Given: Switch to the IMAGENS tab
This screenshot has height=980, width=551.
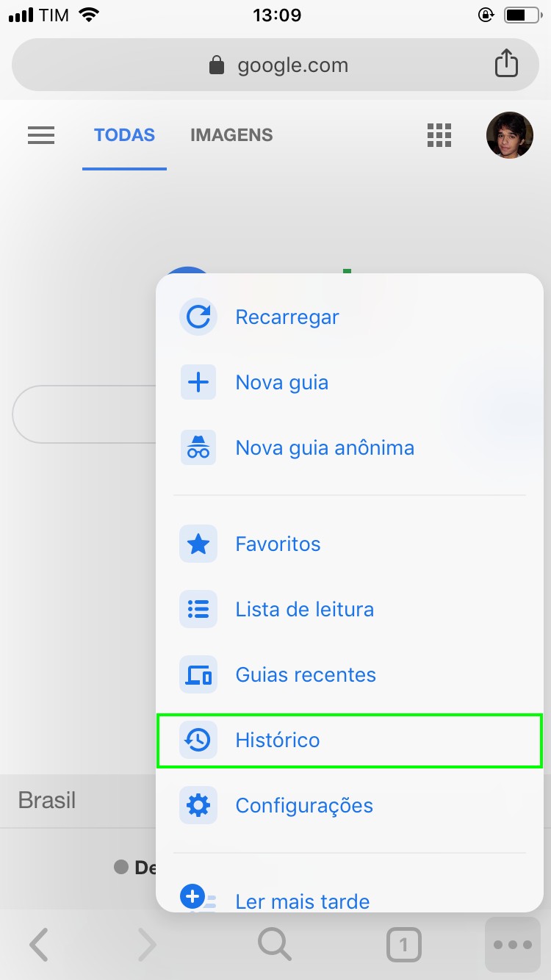Looking at the screenshot, I should pos(231,135).
